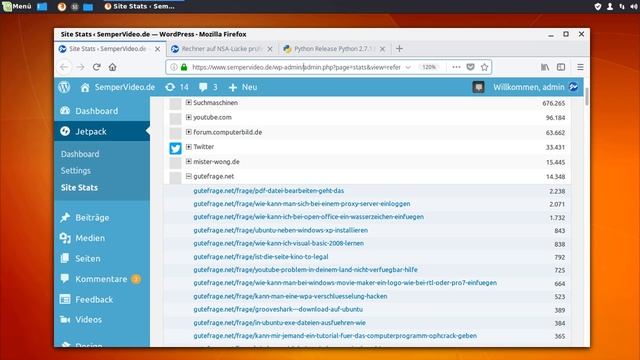Click the Firefox launcher icon in top panel
Image resolution: width=640 pixels, height=360 pixels.
(62, 7)
